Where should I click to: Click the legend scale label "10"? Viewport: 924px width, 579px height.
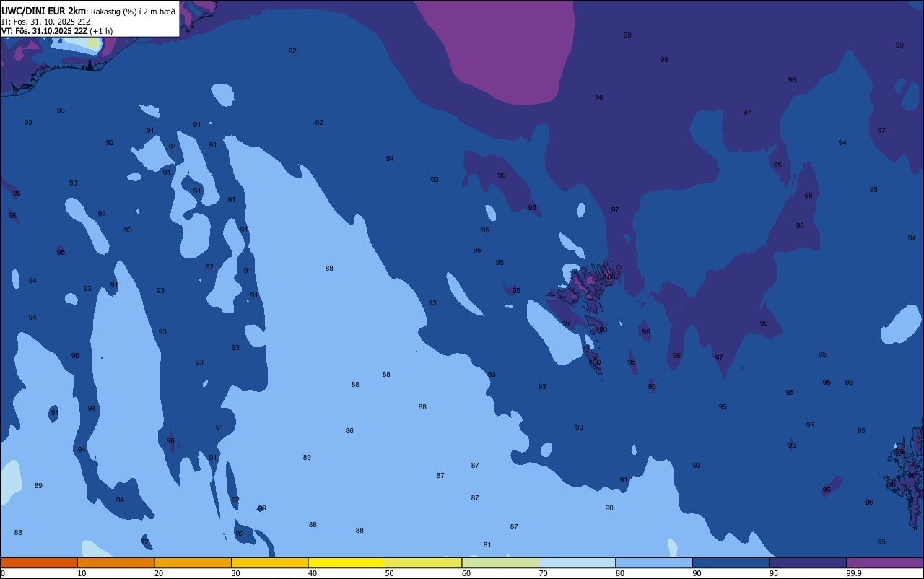[82, 573]
